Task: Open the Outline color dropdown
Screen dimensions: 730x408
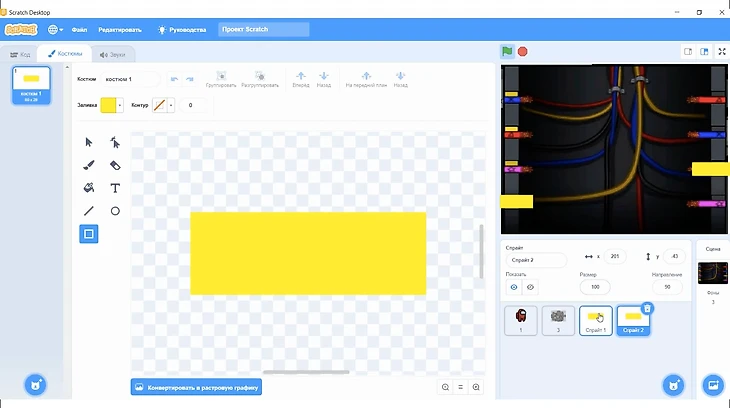Action: point(171,105)
